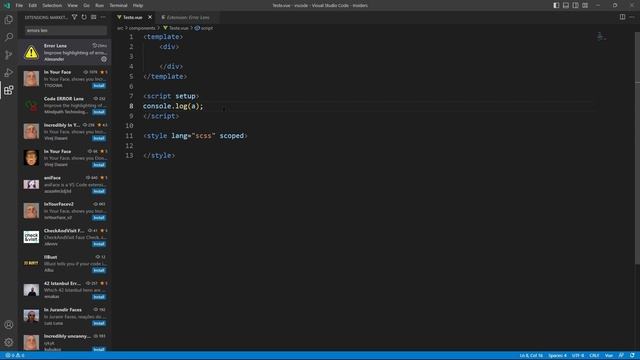Install the 42 Istanbul Err... extension
This screenshot has height=360, width=640.
click(x=99, y=297)
